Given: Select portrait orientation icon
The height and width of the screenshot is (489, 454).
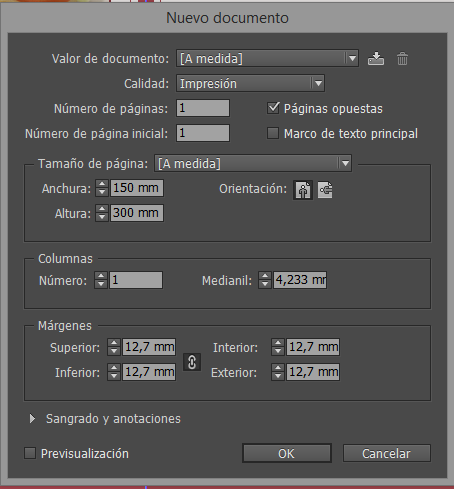Looking at the screenshot, I should coord(303,190).
